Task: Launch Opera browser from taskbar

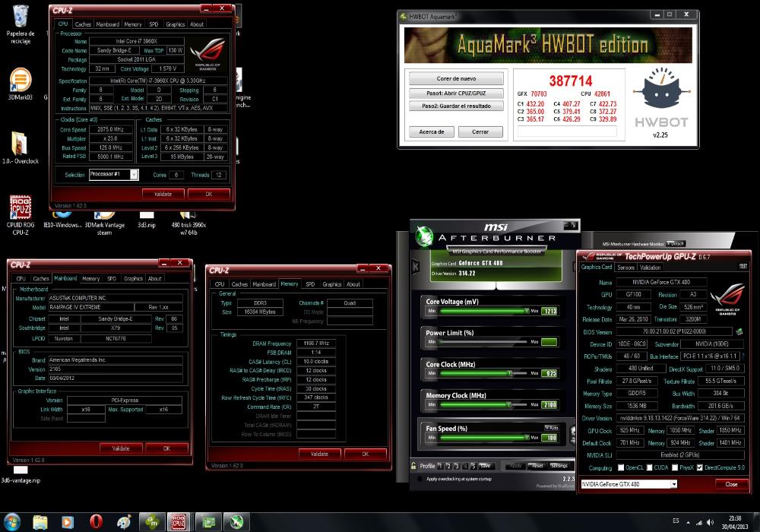Action: 96,522
